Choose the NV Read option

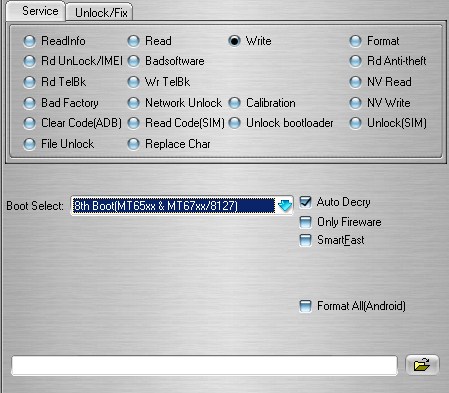click(355, 82)
